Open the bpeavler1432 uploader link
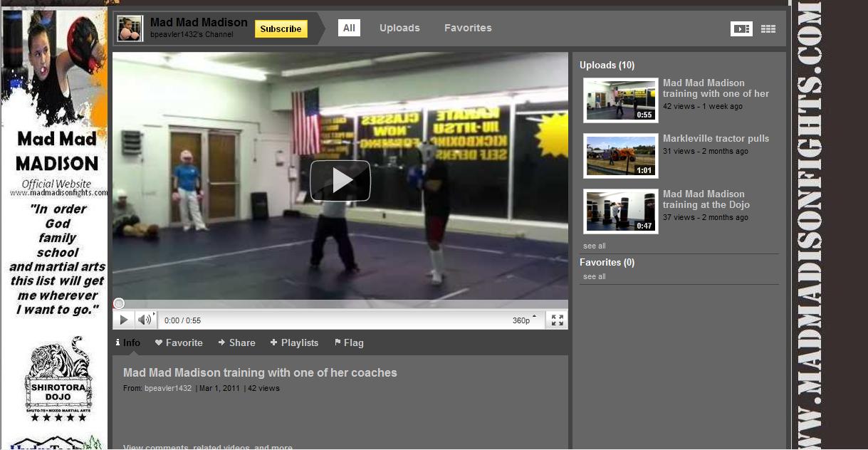Screen dimensions: 868x450 coord(168,388)
